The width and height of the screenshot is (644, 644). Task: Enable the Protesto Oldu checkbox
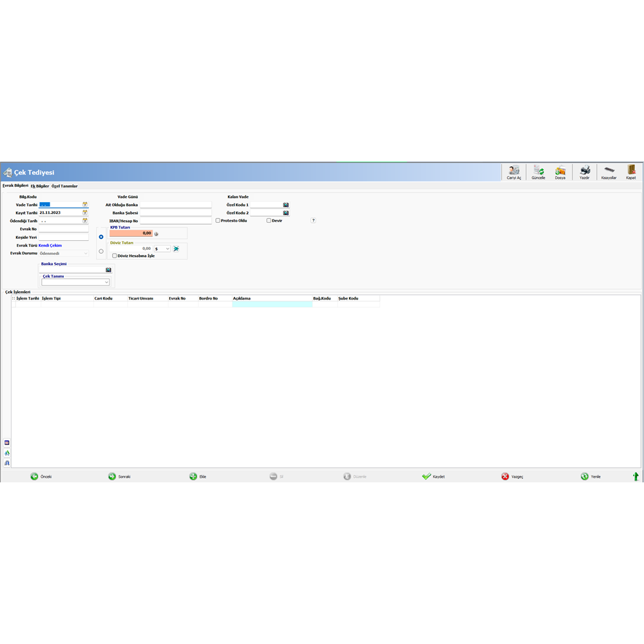(x=218, y=220)
